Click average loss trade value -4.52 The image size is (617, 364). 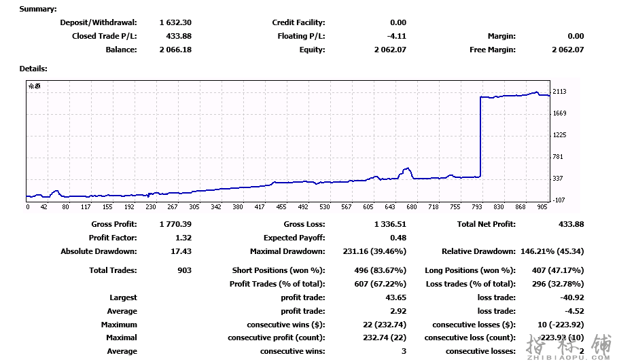pos(574,311)
